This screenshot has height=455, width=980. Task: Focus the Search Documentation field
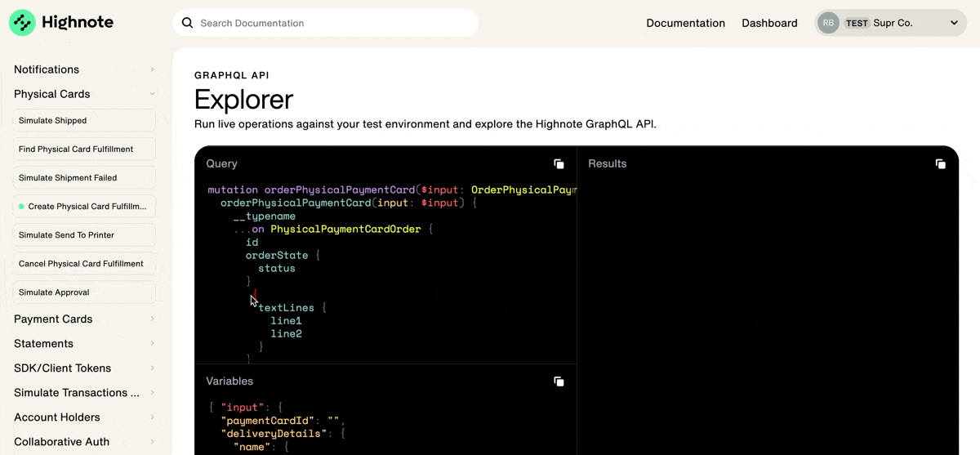[327, 23]
